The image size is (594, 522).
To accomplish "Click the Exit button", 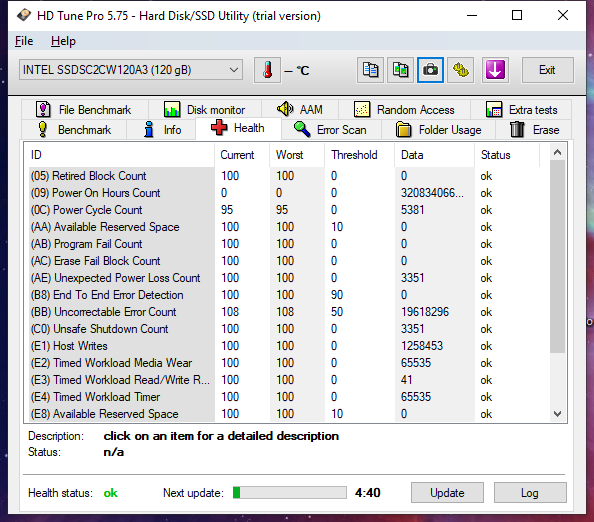I will [547, 70].
